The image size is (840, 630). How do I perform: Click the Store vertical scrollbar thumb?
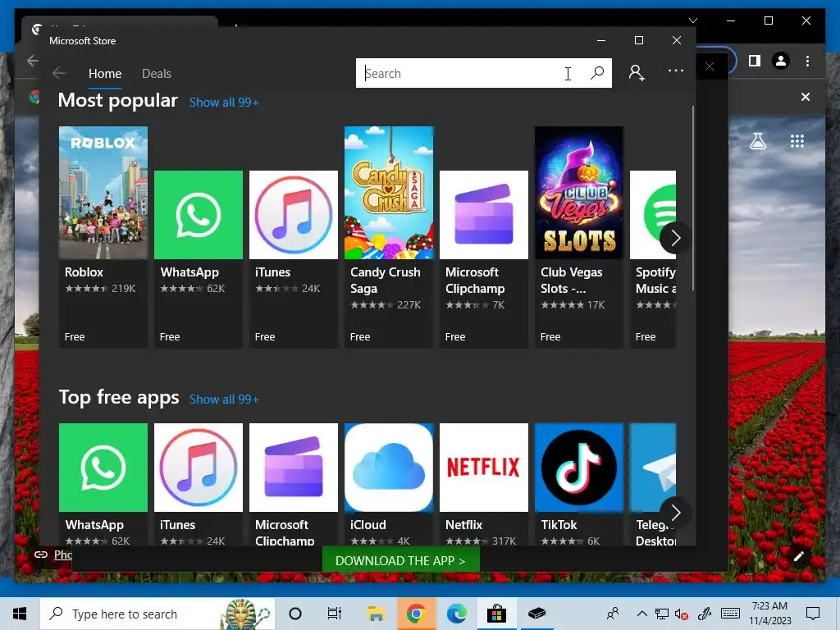(693, 199)
